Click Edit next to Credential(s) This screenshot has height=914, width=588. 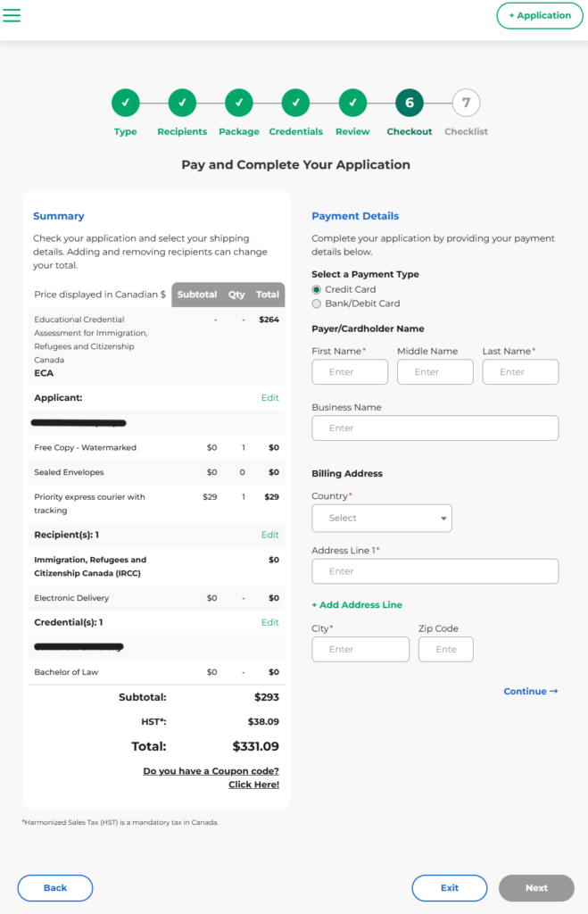(269, 623)
